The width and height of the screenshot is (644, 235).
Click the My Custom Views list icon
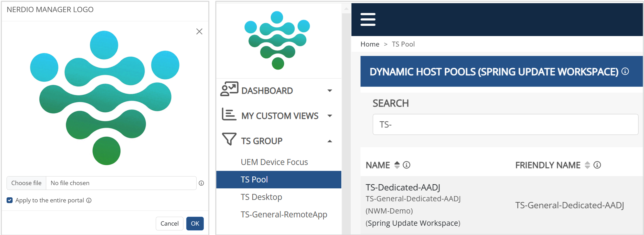(x=229, y=114)
